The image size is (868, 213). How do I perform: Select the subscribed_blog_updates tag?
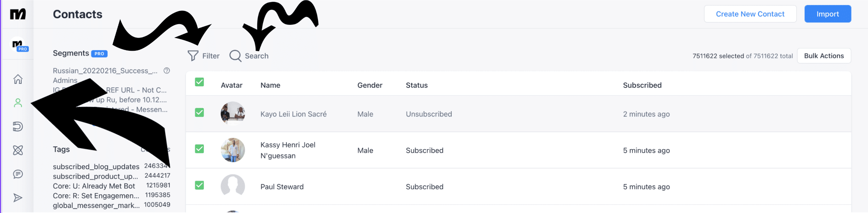pos(96,166)
